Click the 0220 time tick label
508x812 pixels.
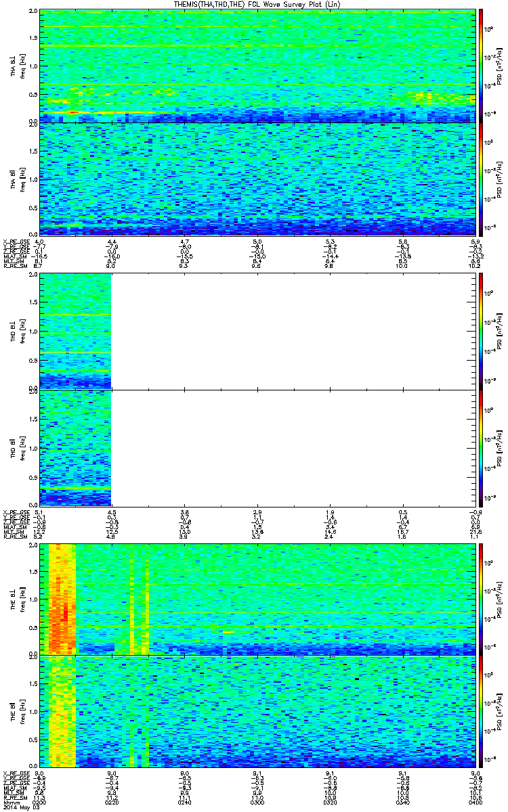(112, 803)
